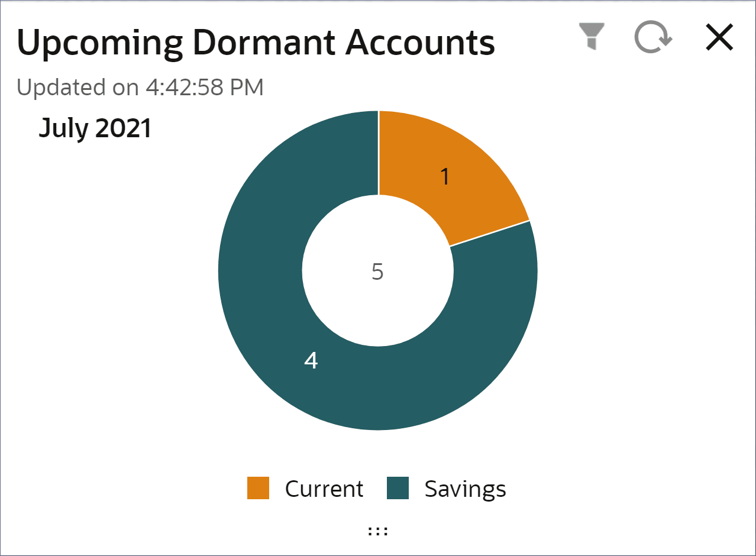
Task: Close the Upcoming Dormant Accounts widget
Action: [719, 37]
